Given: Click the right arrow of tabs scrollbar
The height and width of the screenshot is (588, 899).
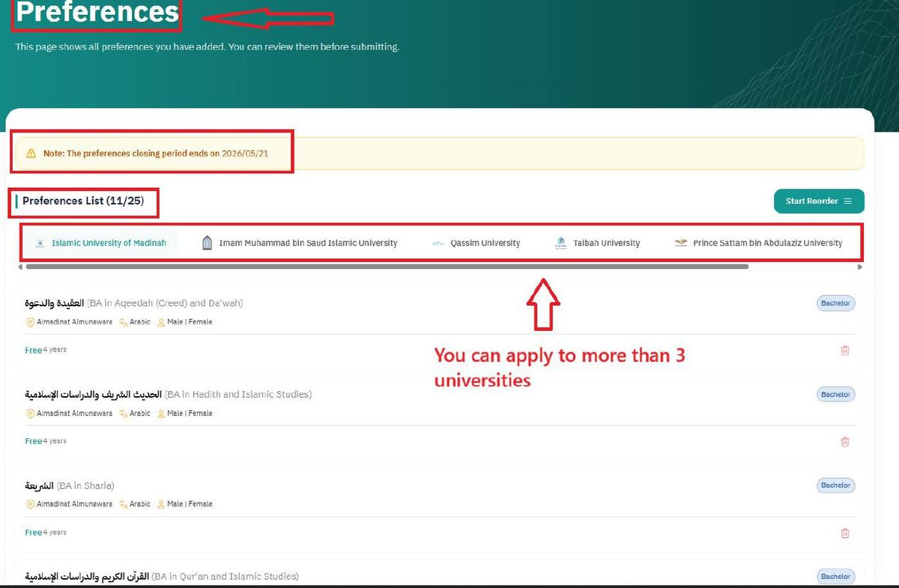Looking at the screenshot, I should [860, 267].
